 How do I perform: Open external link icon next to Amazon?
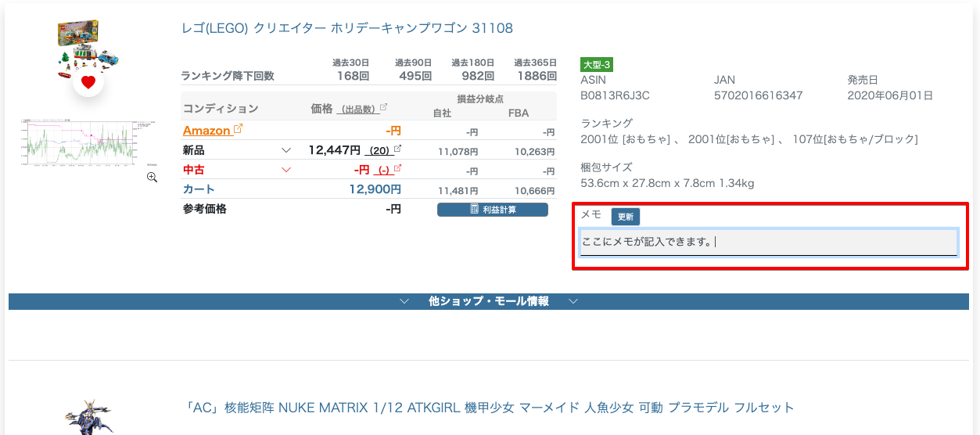[x=238, y=129]
